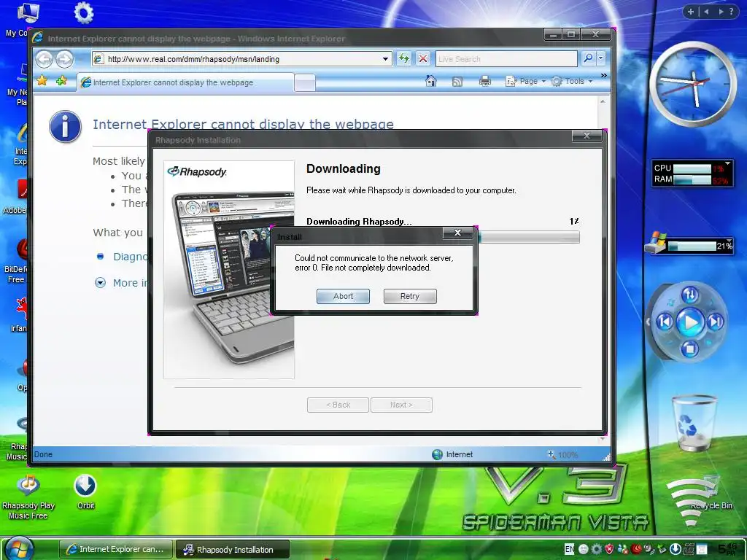The height and width of the screenshot is (560, 747).
Task: Skip to next track on media gadget
Action: [715, 322]
